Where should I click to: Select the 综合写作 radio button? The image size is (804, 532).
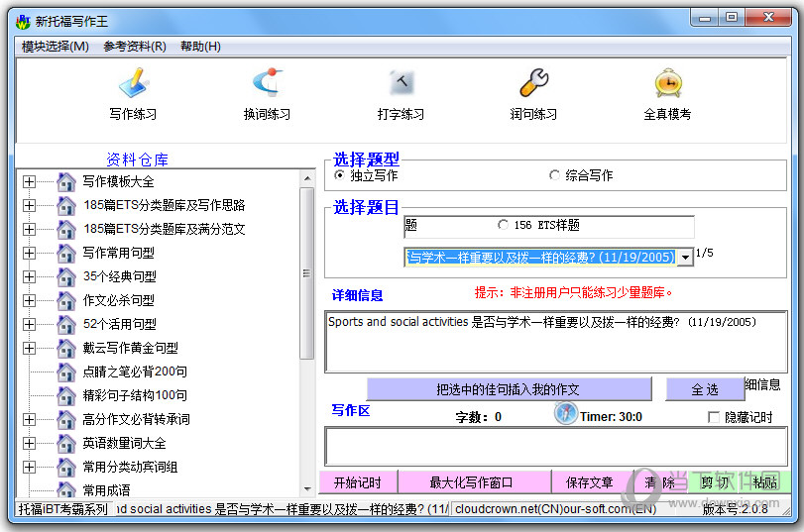coord(554,175)
